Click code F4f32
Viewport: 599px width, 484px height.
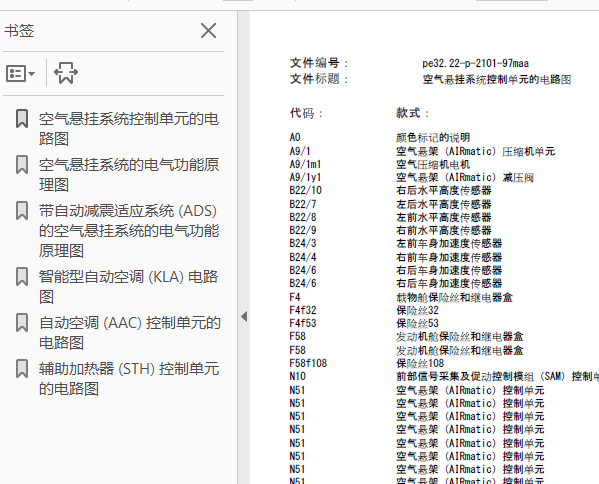[x=303, y=310]
